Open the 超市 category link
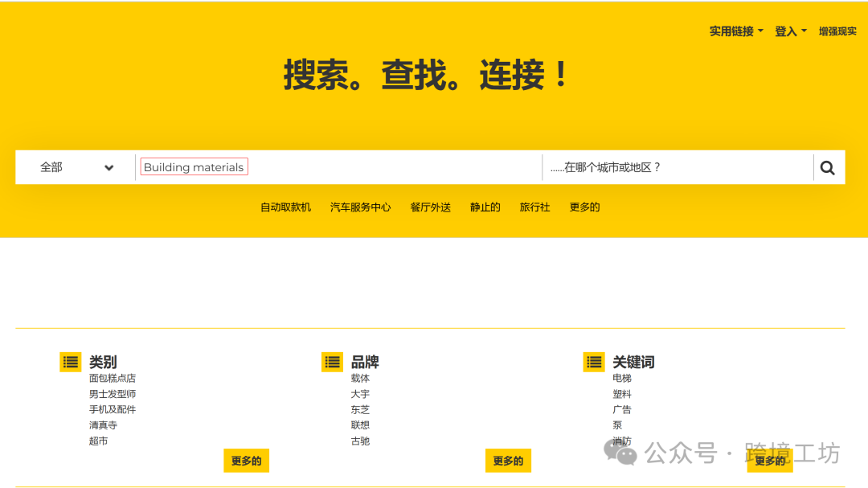 [x=98, y=441]
